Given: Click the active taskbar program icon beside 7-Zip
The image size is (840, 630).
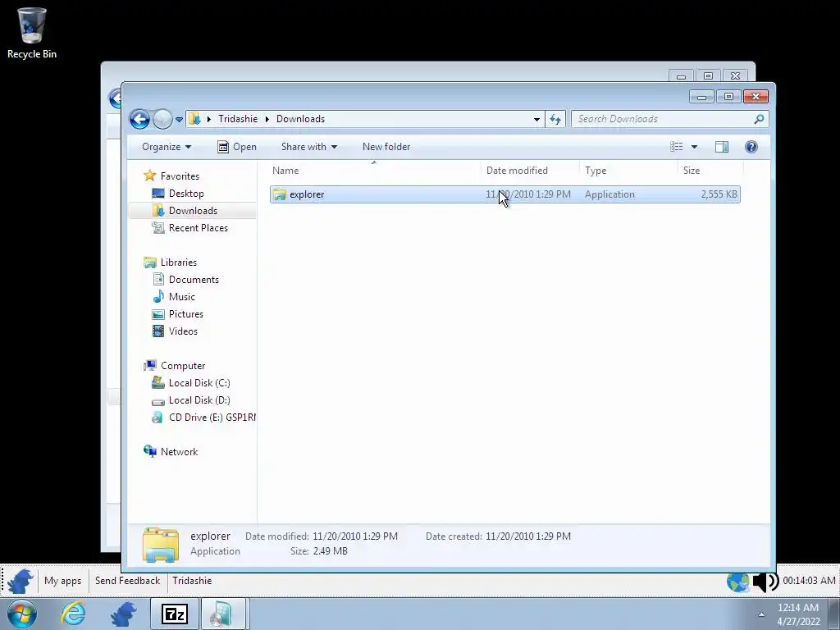Looking at the screenshot, I should (x=223, y=614).
